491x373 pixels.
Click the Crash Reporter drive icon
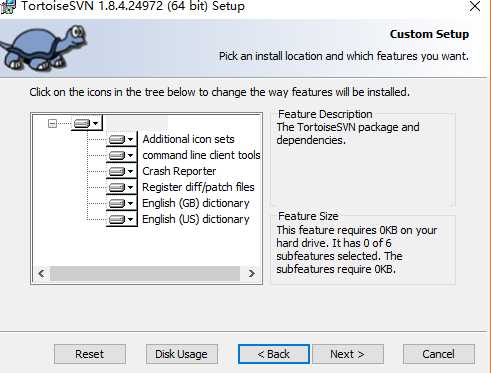pyautogui.click(x=117, y=171)
